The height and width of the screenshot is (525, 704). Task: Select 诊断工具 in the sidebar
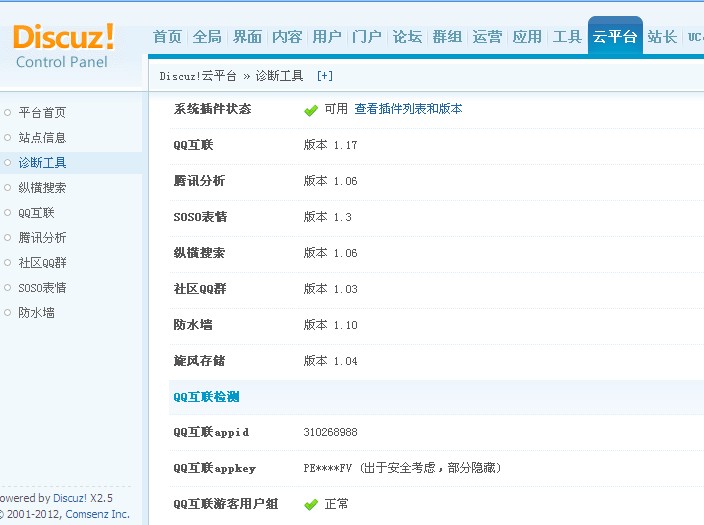pos(42,163)
